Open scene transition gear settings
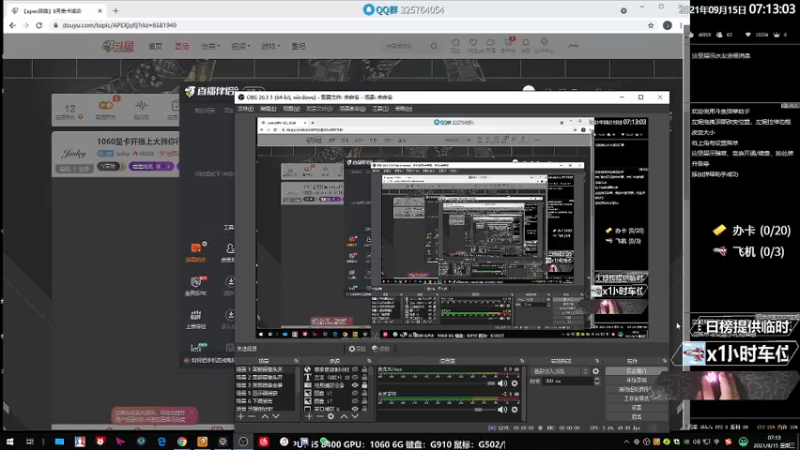The height and width of the screenshot is (450, 800). point(596,371)
